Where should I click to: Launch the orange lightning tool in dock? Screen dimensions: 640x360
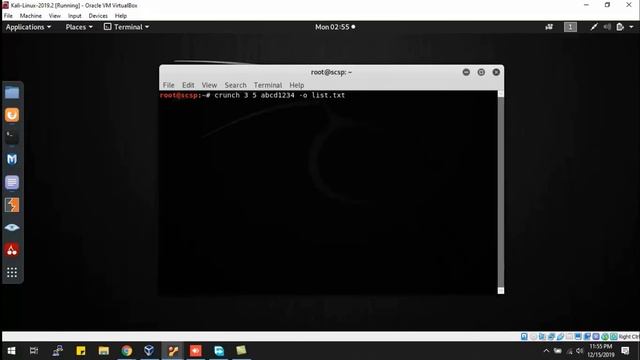click(x=12, y=205)
